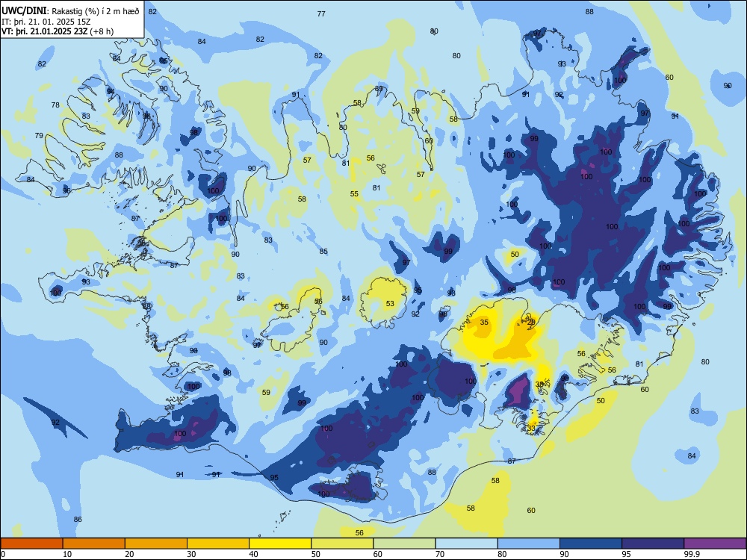
Task: Select the 20–30 light orange legend swatch
Action: pos(156,544)
